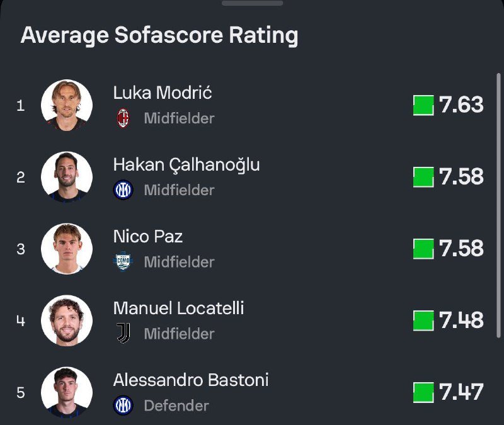The image size is (504, 425).
Task: Click the Como club badge
Action: tap(123, 261)
